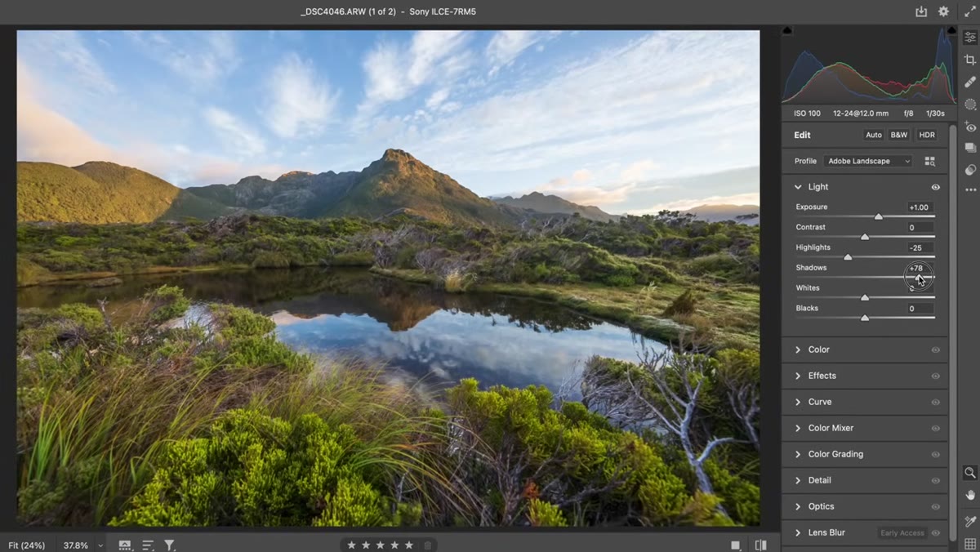Click the B&W button

tap(899, 135)
